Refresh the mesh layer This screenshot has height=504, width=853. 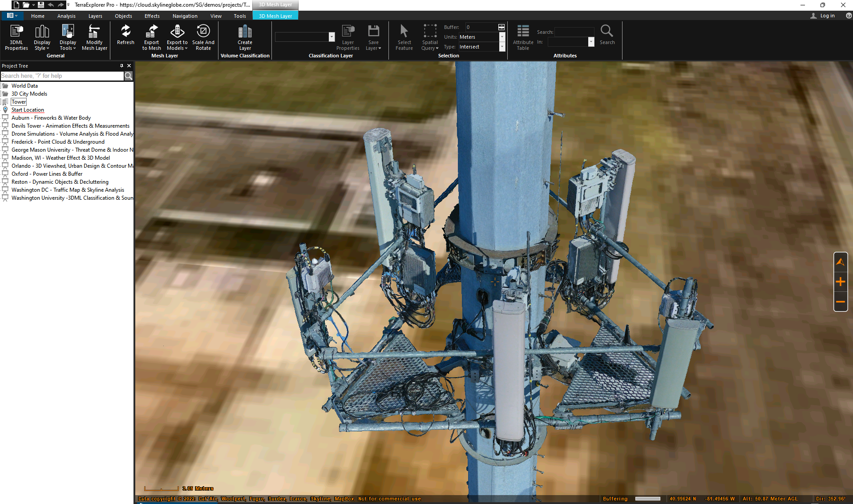click(125, 35)
